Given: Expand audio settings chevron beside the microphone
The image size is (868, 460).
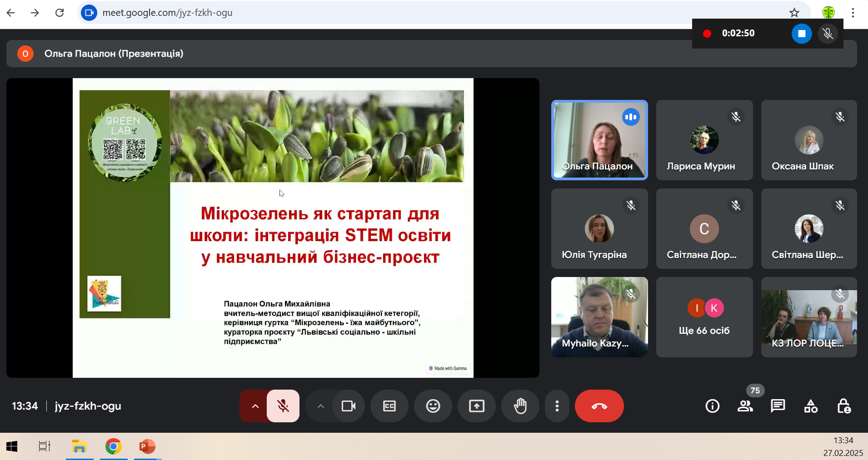Looking at the screenshot, I should tap(255, 406).
